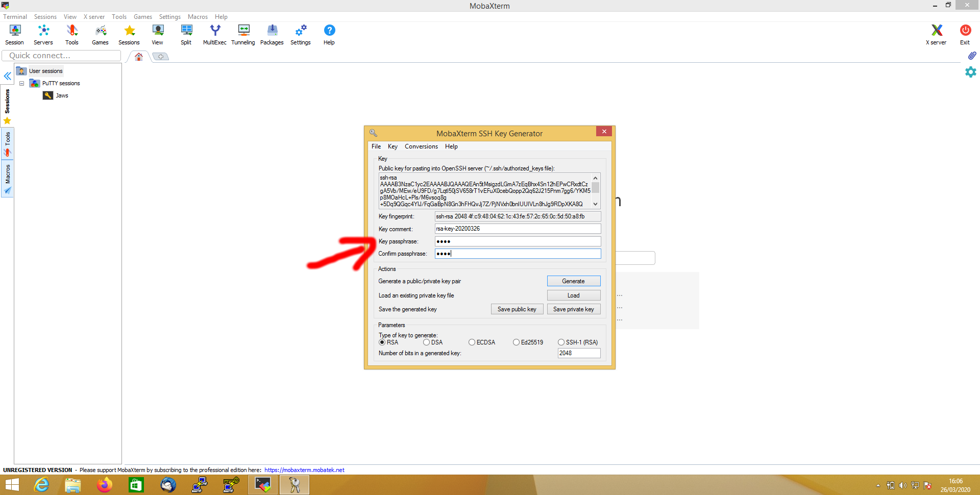Switch to the key generator taskbar item
980x495 pixels.
[295, 485]
